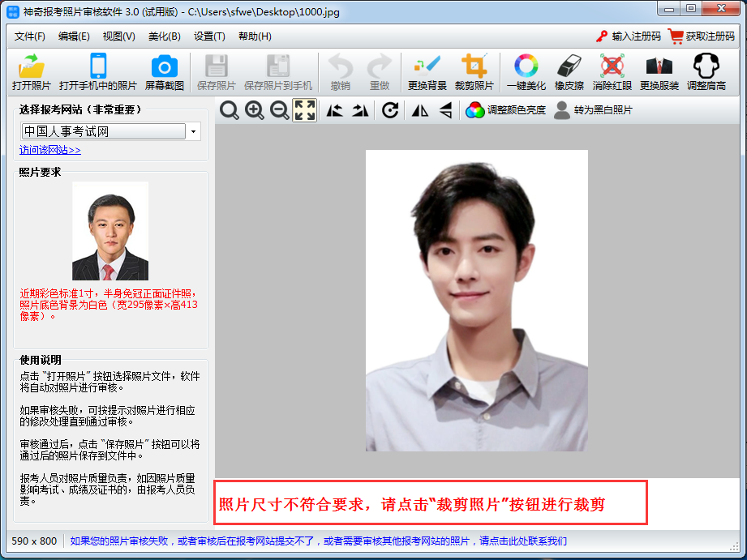Maximize the application window
Viewport: 747px width, 560px height.
[691, 9]
